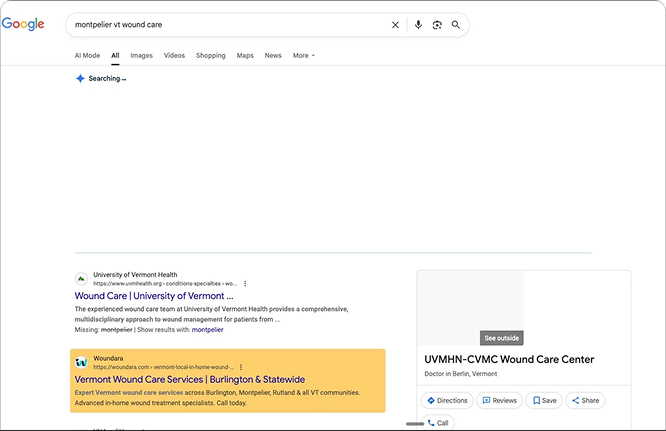The height and width of the screenshot is (431, 666).
Task: Call the wound care center
Action: point(437,423)
